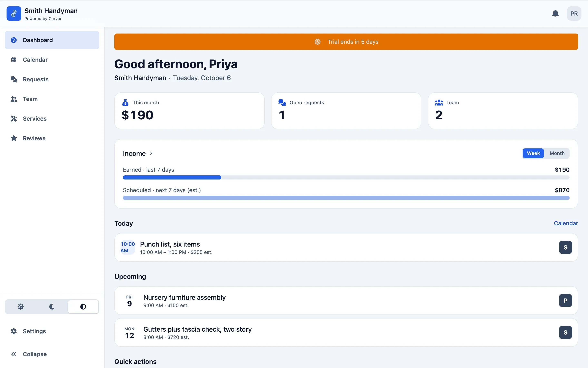588x368 pixels.
Task: Click the Open requests count 1
Action: click(x=282, y=115)
